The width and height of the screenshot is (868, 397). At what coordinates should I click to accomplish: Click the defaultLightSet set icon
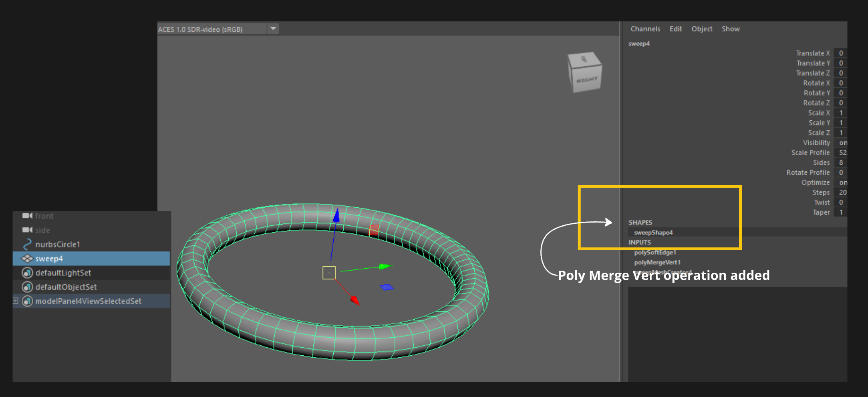(27, 273)
